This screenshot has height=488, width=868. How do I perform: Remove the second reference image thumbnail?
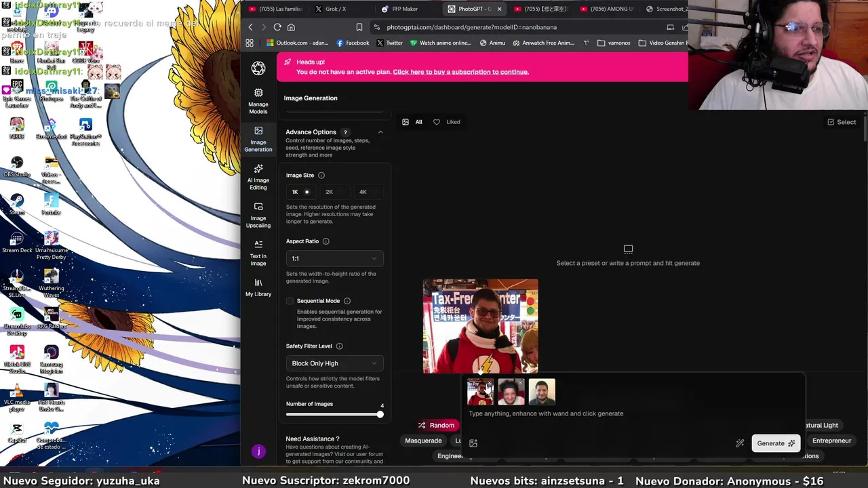tap(520, 383)
